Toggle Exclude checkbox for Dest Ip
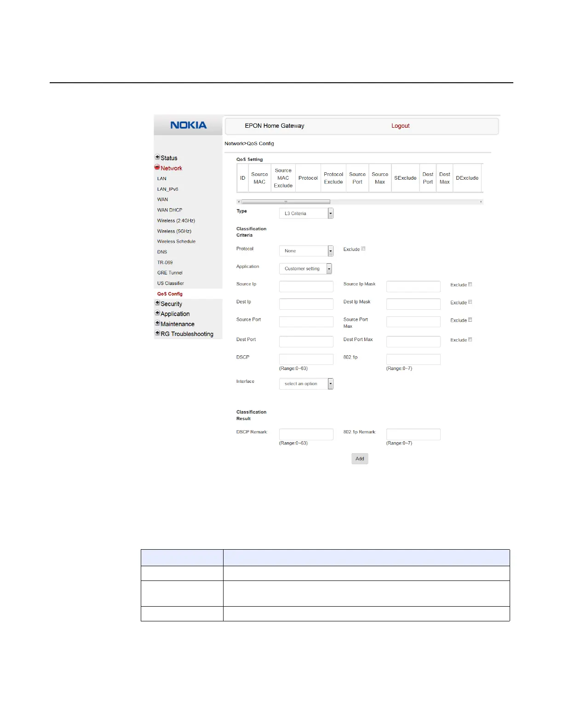Screen dimensions: 563x728 click(x=470, y=302)
